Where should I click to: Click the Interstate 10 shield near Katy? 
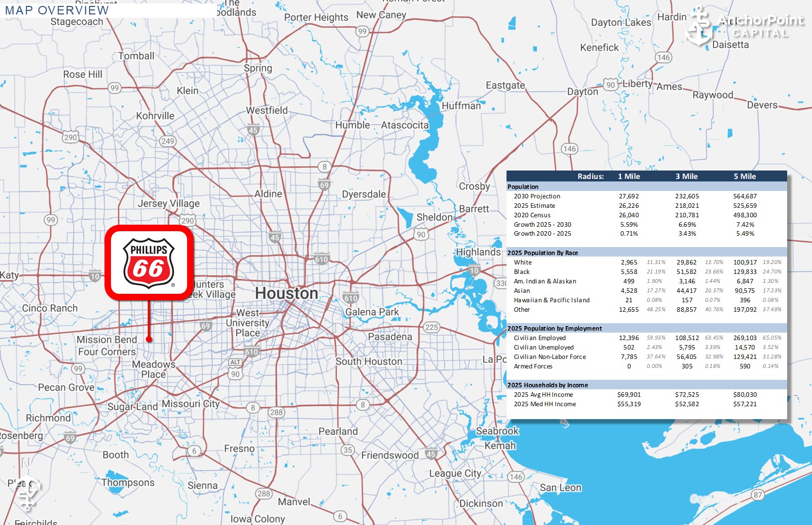tap(95, 275)
